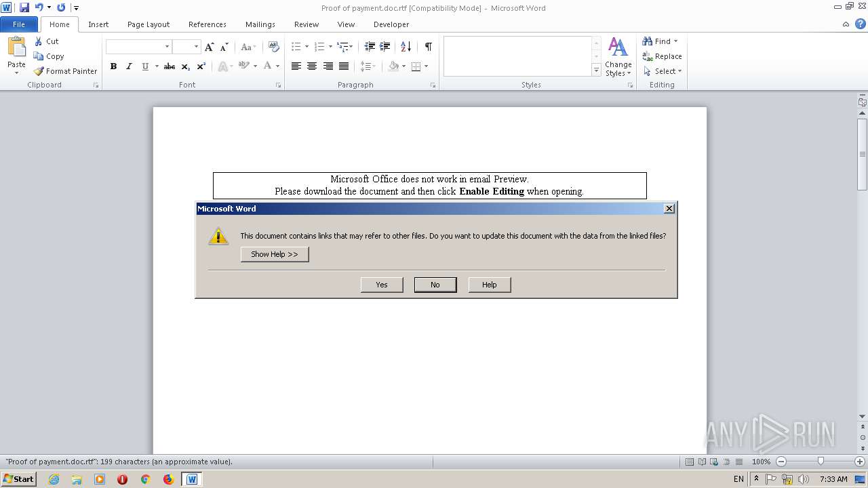Open the Word Help question mark
The width and height of the screenshot is (868, 488).
coord(860,24)
